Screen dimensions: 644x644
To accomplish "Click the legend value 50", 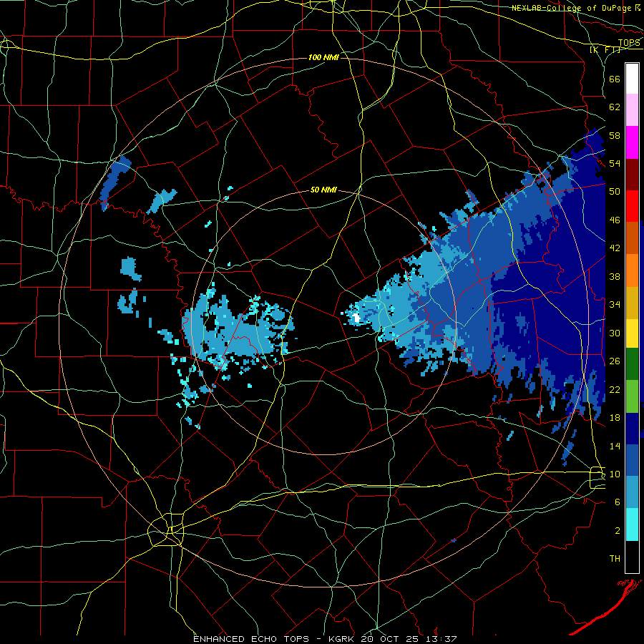I will pyautogui.click(x=615, y=192).
